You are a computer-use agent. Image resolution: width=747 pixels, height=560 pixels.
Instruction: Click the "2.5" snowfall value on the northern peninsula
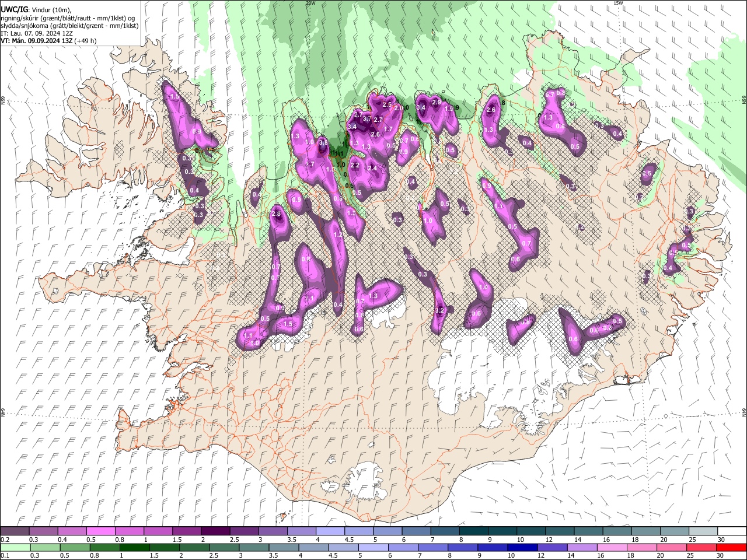pyautogui.click(x=387, y=104)
